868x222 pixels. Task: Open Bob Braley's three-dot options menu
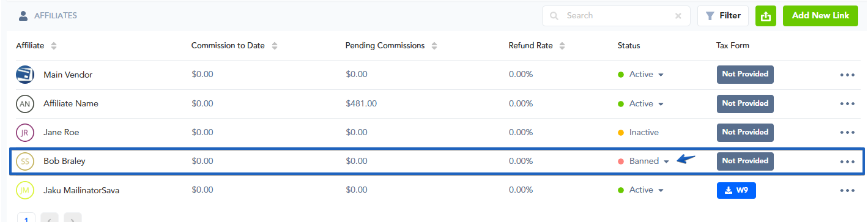point(847,161)
